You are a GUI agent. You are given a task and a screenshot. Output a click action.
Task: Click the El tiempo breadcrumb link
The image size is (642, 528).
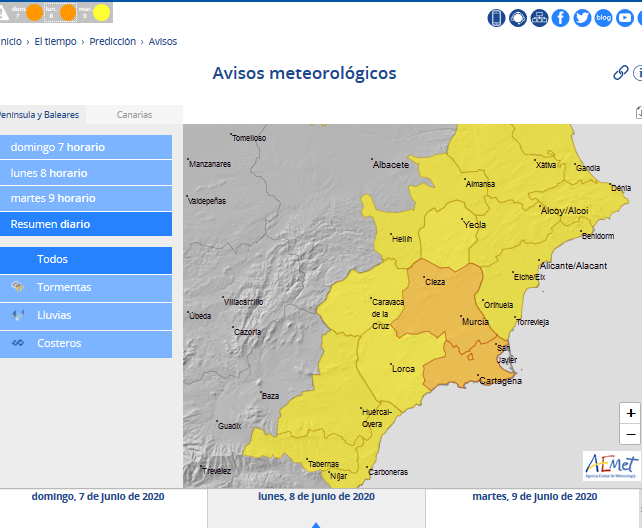pyautogui.click(x=55, y=42)
